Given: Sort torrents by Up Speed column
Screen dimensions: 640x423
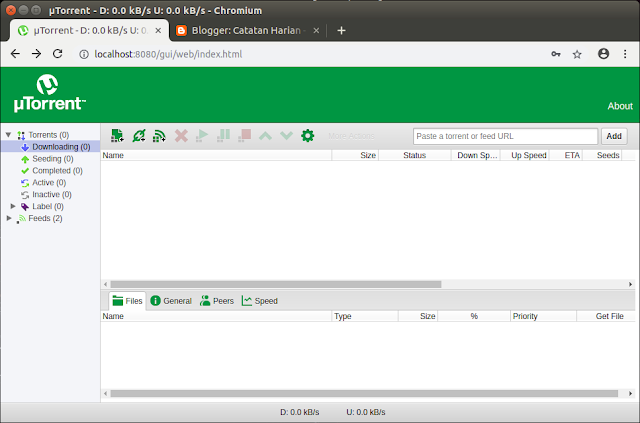Looking at the screenshot, I should 525,155.
